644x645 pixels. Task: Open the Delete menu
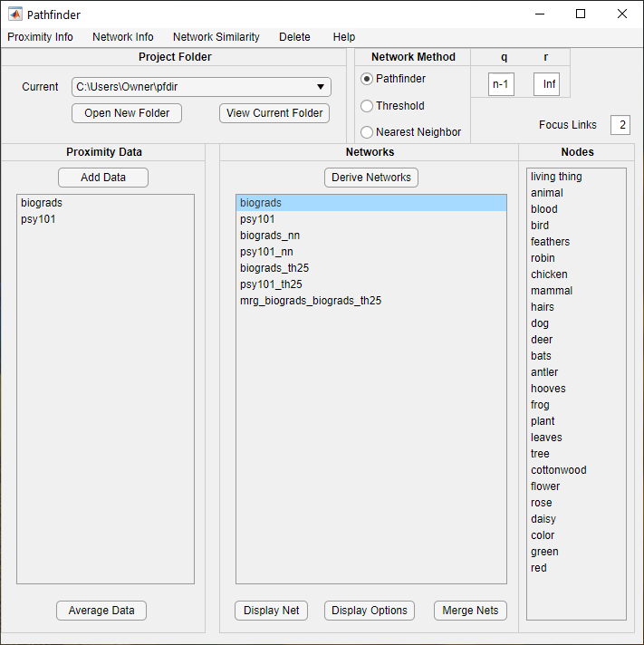(294, 37)
